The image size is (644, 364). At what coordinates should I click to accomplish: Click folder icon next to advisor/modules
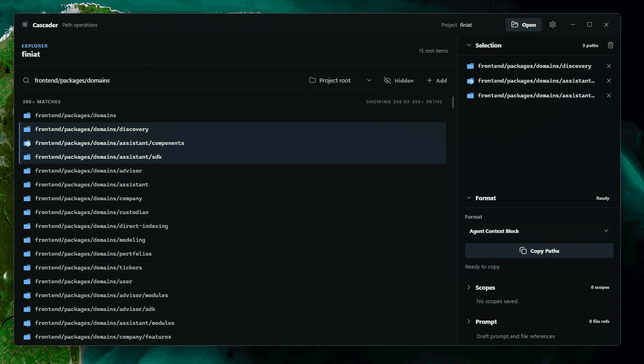point(27,295)
